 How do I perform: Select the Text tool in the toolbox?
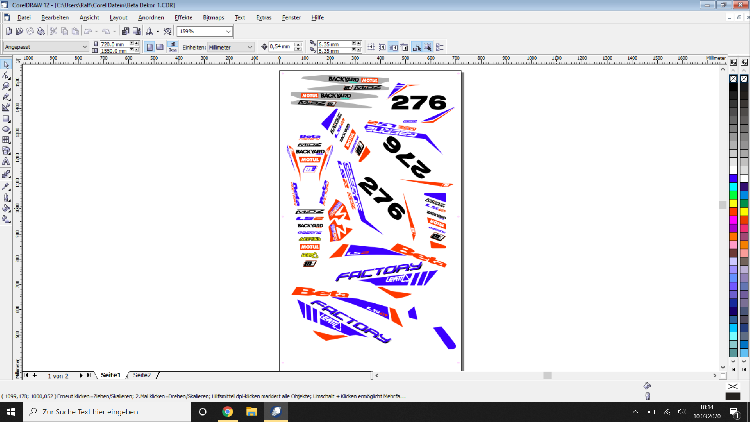point(6,162)
